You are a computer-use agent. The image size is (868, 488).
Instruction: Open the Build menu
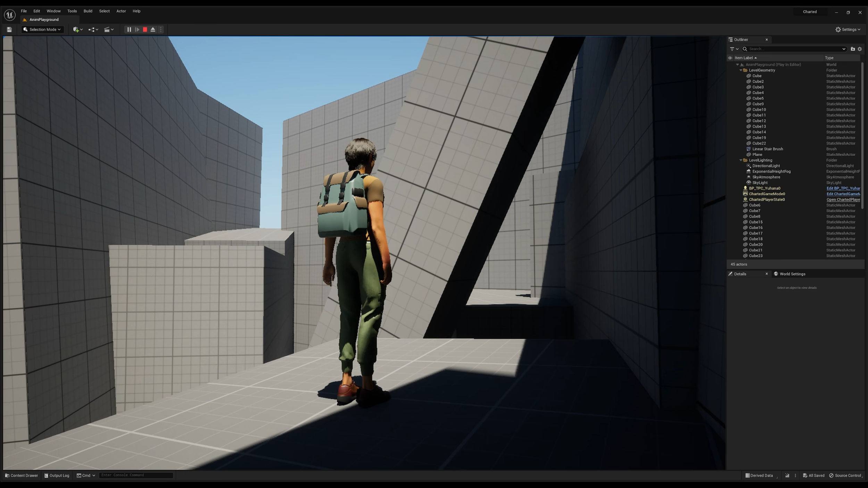pos(88,11)
